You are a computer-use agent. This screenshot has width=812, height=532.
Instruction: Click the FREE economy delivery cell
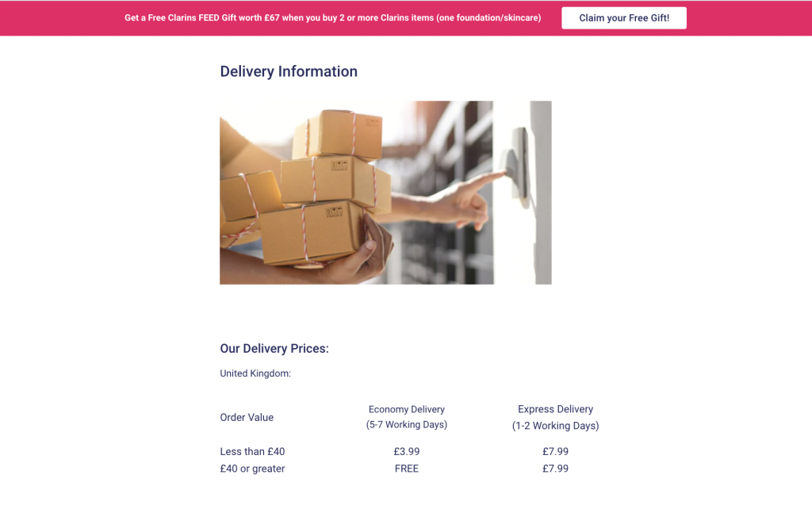407,469
